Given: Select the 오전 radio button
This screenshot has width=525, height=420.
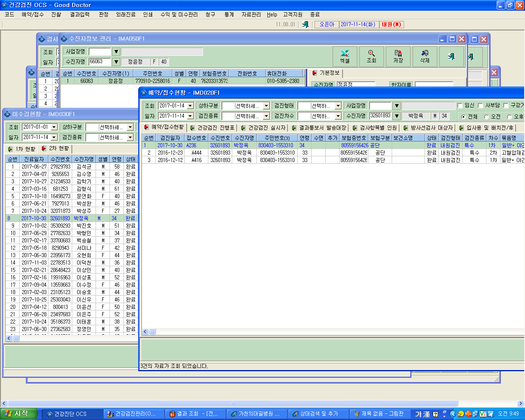Looking at the screenshot, I should [x=486, y=117].
